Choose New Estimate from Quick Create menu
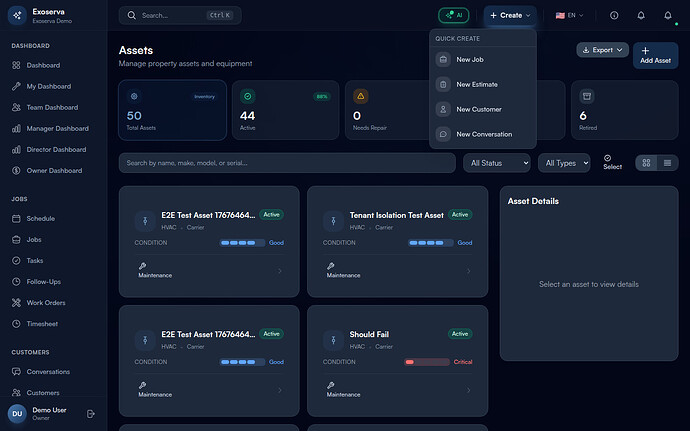 [477, 84]
